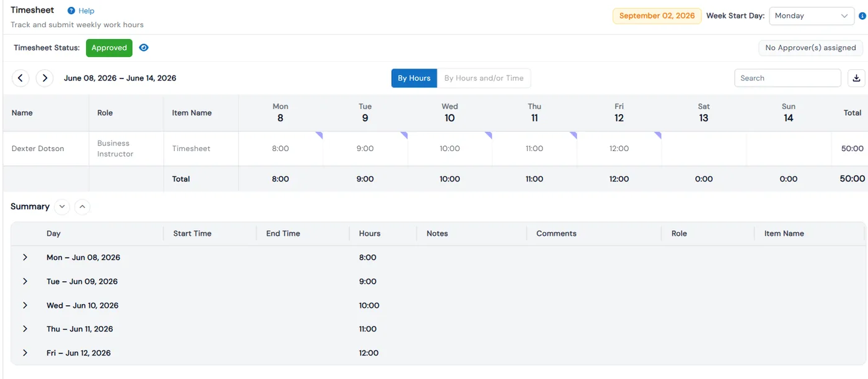This screenshot has width=868, height=379.
Task: Collapse all Summary rows with up chevron
Action: tap(82, 207)
